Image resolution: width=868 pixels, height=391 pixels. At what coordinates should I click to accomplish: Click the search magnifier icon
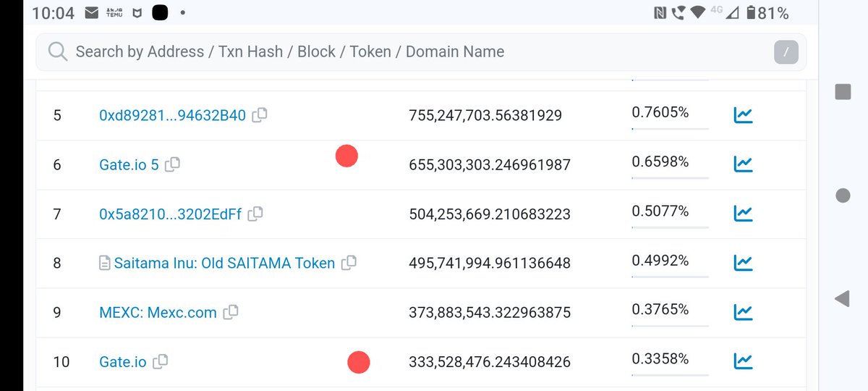tap(57, 51)
